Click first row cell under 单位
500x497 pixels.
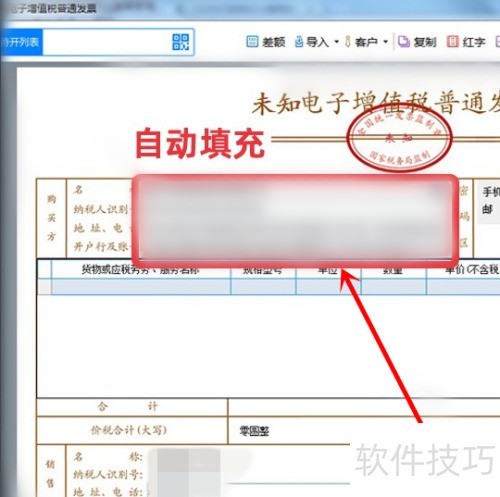(328, 287)
